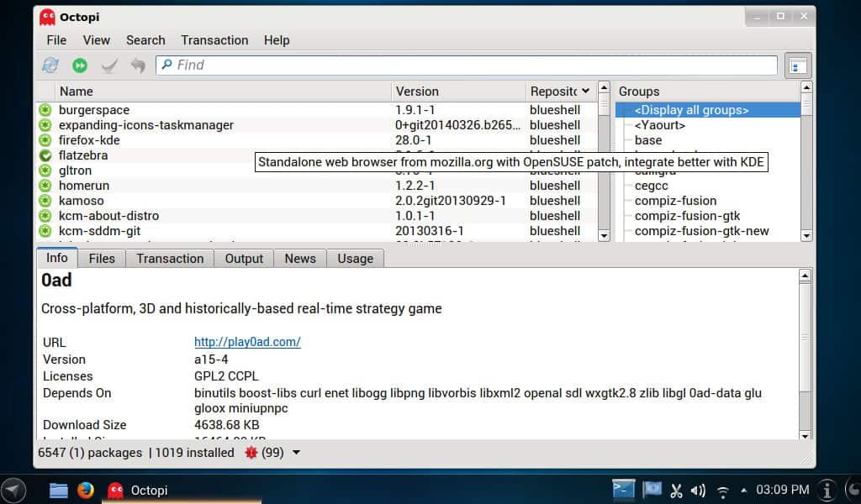Click the Octopi taskbar window entry

(182, 491)
